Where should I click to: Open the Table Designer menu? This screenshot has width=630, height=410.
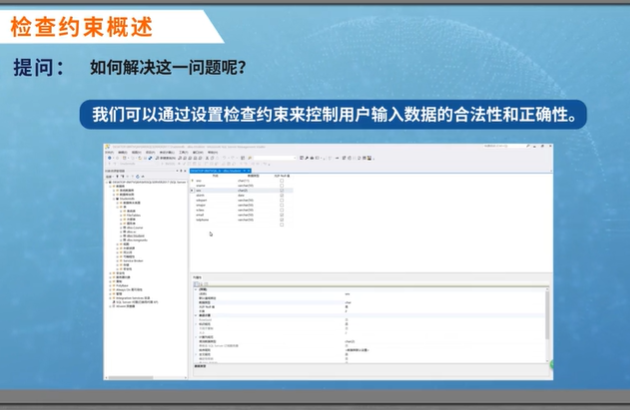point(167,152)
